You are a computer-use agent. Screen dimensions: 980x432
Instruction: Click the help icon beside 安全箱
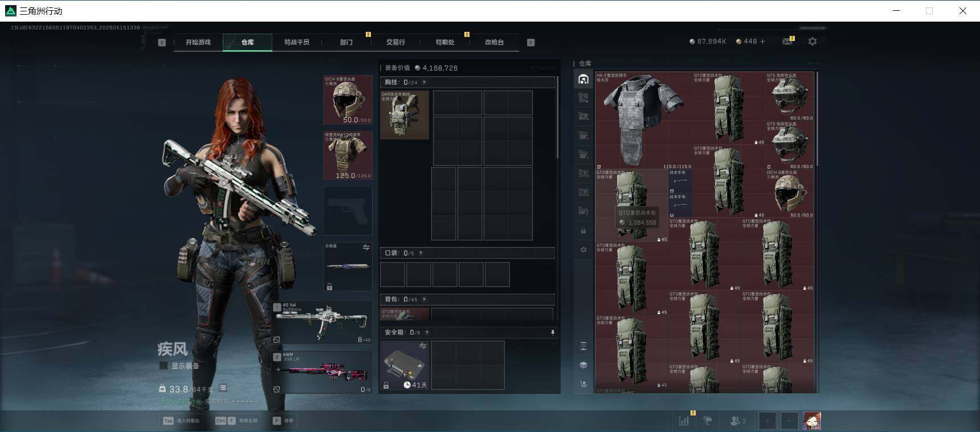click(427, 332)
